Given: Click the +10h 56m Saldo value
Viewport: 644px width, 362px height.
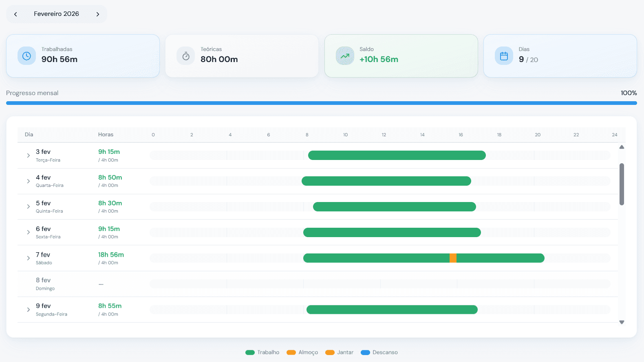Looking at the screenshot, I should pos(379,59).
